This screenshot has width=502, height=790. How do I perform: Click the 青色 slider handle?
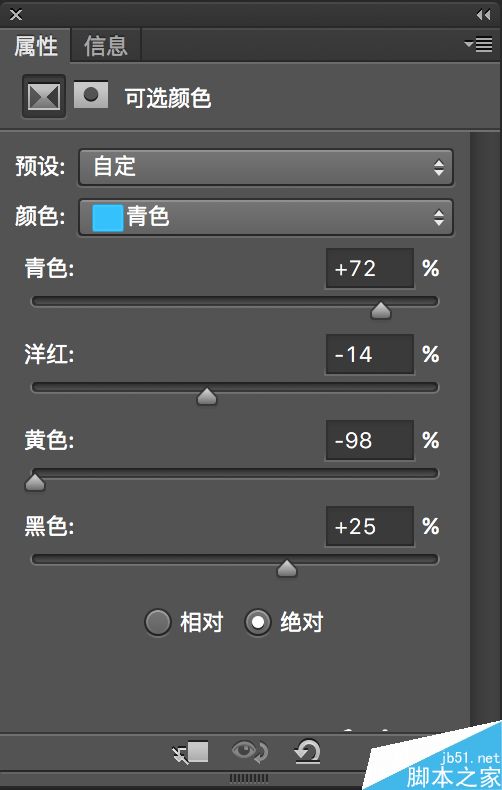click(x=381, y=310)
